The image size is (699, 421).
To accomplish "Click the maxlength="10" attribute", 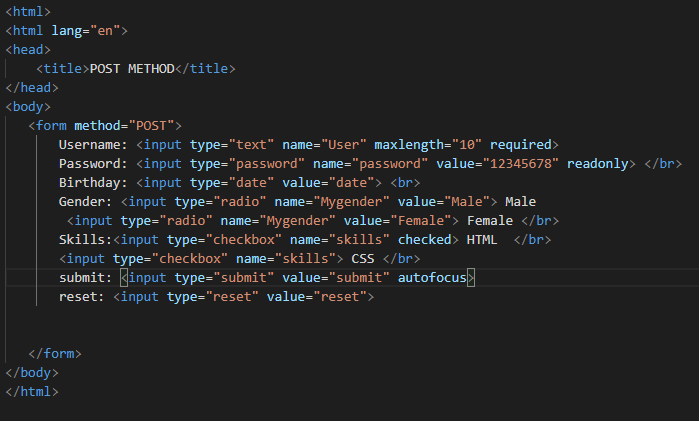I will pyautogui.click(x=428, y=145).
